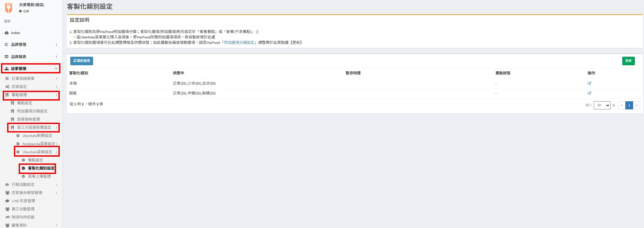The width and height of the screenshot is (644, 228).
Task: Click the gear icon beside UberEats對應設定
Action: point(18,136)
